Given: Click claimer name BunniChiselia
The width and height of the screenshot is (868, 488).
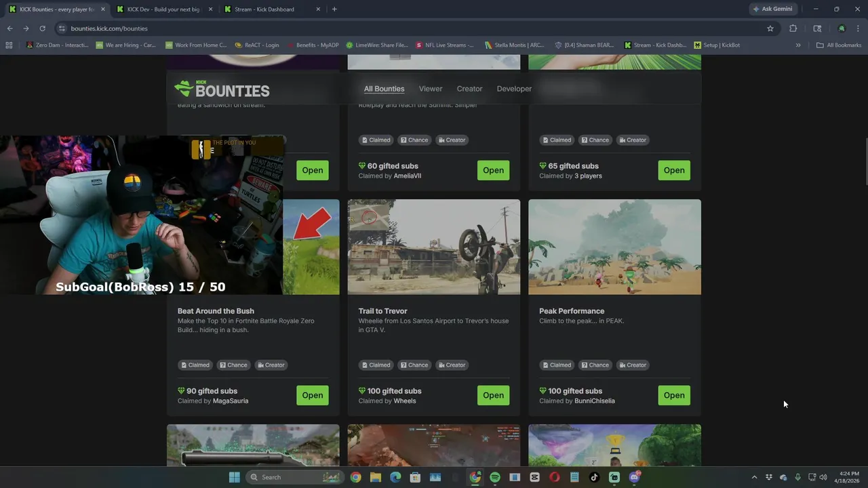Looking at the screenshot, I should (x=595, y=401).
